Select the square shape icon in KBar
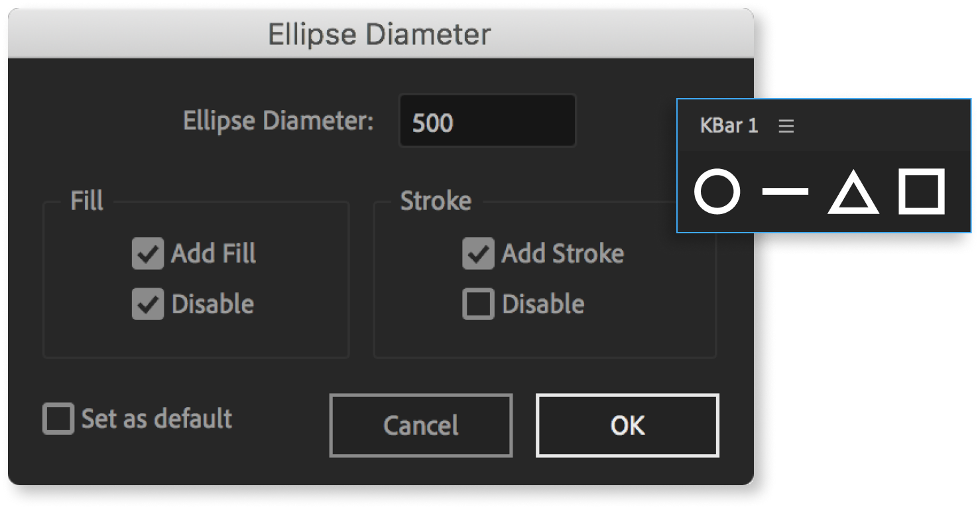 point(921,192)
